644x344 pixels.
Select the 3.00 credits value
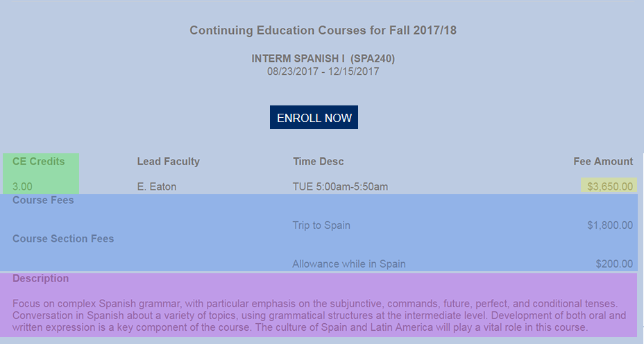click(x=22, y=187)
